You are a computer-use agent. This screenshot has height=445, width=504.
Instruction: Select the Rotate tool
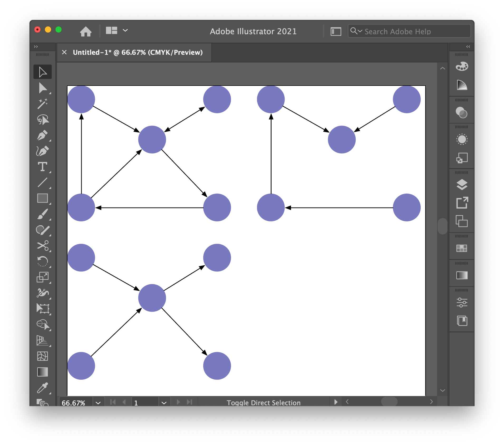pyautogui.click(x=42, y=261)
